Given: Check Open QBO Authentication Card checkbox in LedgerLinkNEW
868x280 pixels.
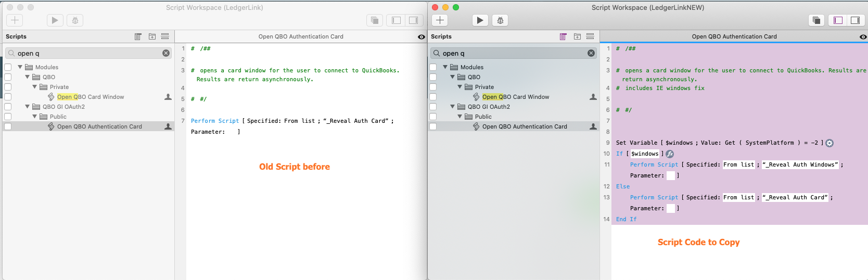Looking at the screenshot, I should click(x=433, y=126).
